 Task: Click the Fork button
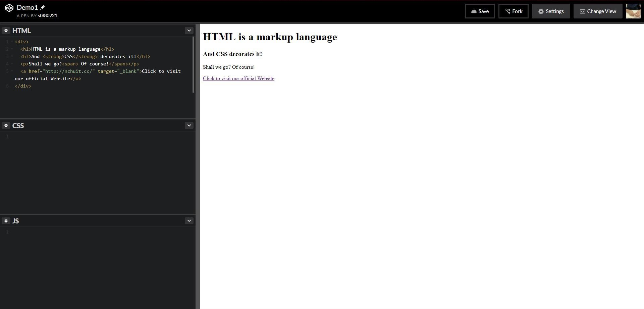(x=513, y=11)
